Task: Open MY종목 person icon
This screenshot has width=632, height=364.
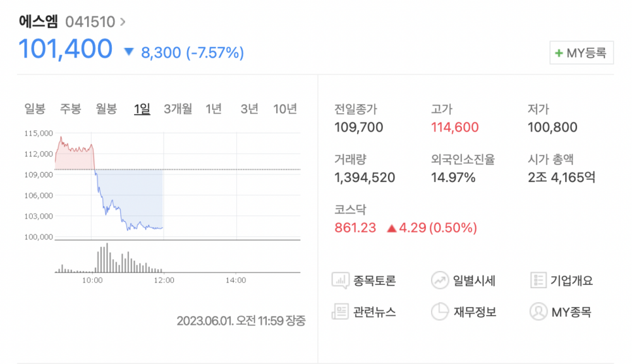Action: tap(538, 312)
